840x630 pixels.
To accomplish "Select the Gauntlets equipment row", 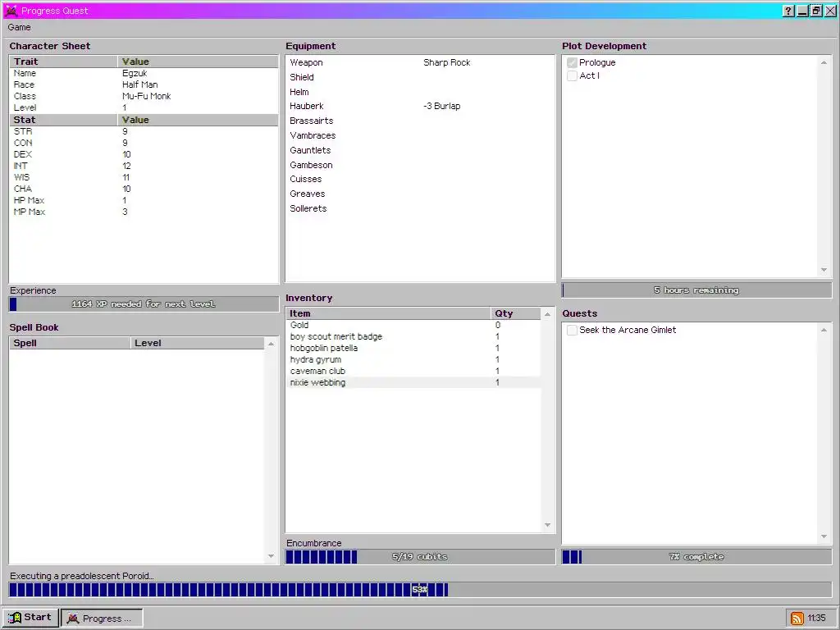I will pos(421,151).
